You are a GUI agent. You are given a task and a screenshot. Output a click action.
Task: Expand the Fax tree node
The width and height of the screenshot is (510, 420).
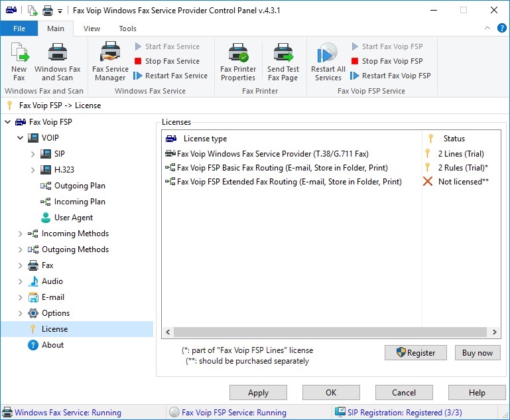tap(20, 265)
